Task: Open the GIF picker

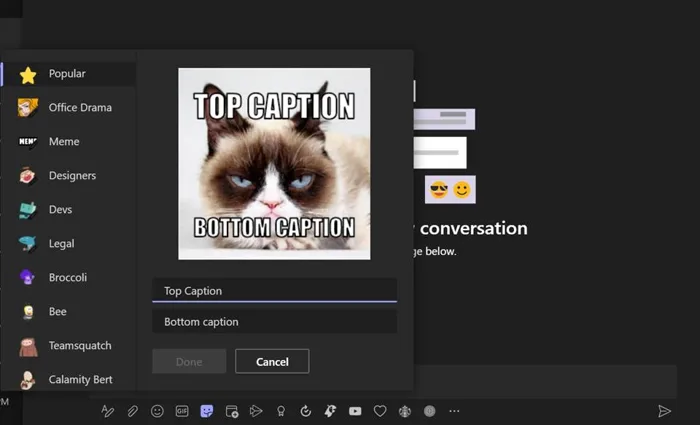Action: tap(182, 411)
